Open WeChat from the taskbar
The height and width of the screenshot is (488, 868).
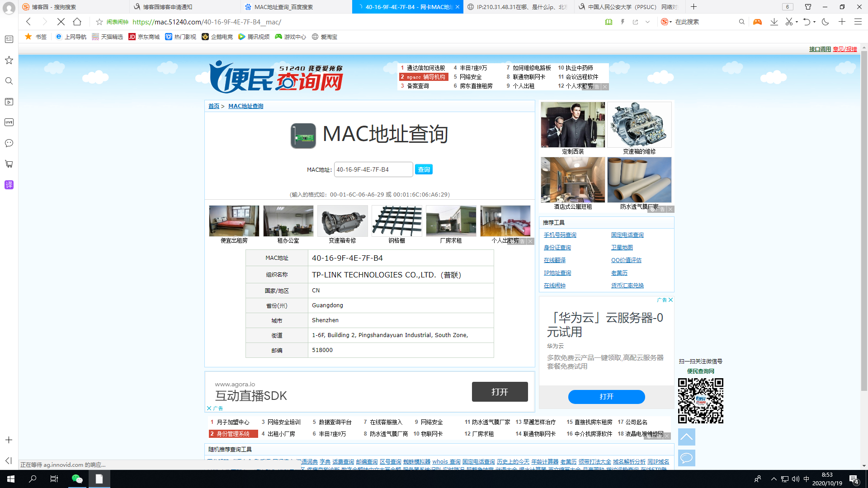77,479
